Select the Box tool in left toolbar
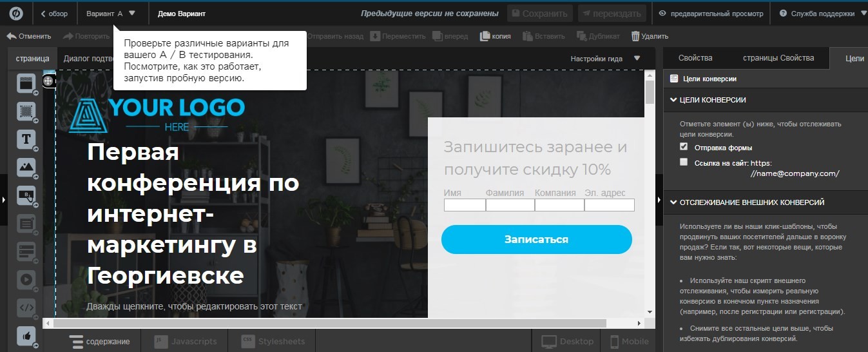This screenshot has width=868, height=352. point(26,111)
